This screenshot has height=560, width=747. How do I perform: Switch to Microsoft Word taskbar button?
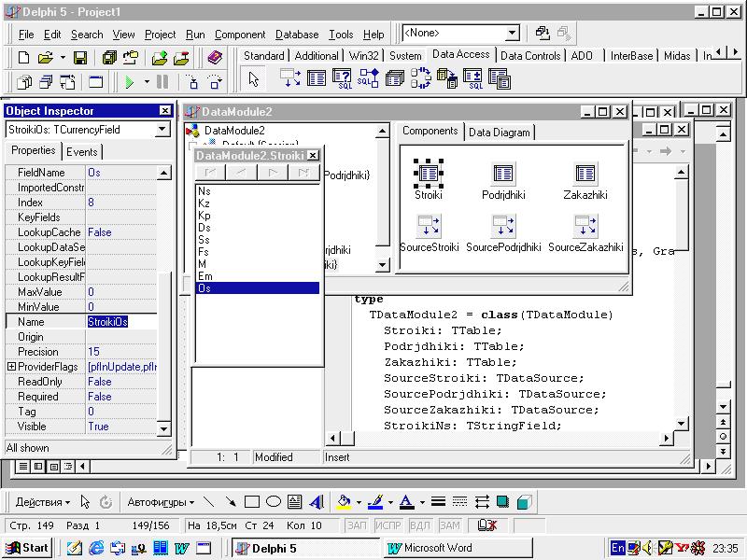[458, 548]
